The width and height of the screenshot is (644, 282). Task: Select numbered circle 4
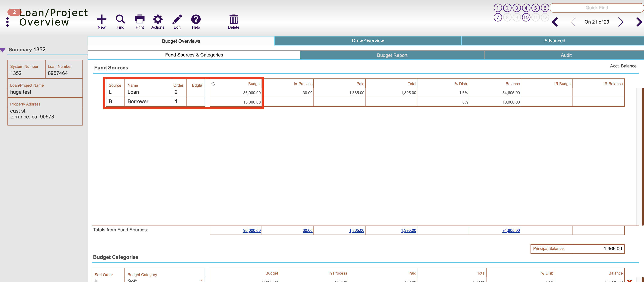(x=526, y=8)
